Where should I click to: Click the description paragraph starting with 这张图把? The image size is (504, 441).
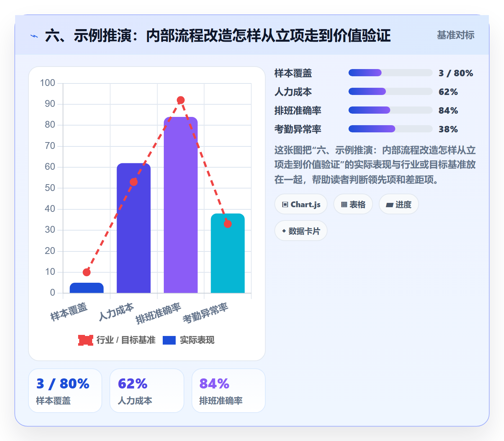coord(375,165)
